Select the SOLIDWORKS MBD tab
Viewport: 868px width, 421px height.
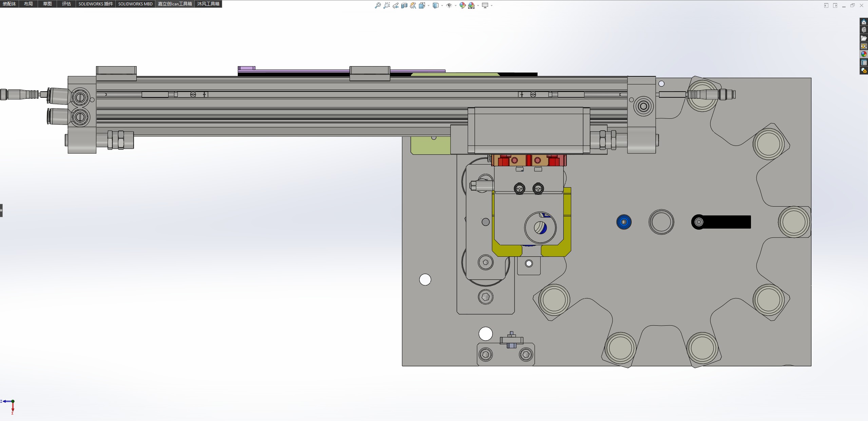tap(135, 4)
